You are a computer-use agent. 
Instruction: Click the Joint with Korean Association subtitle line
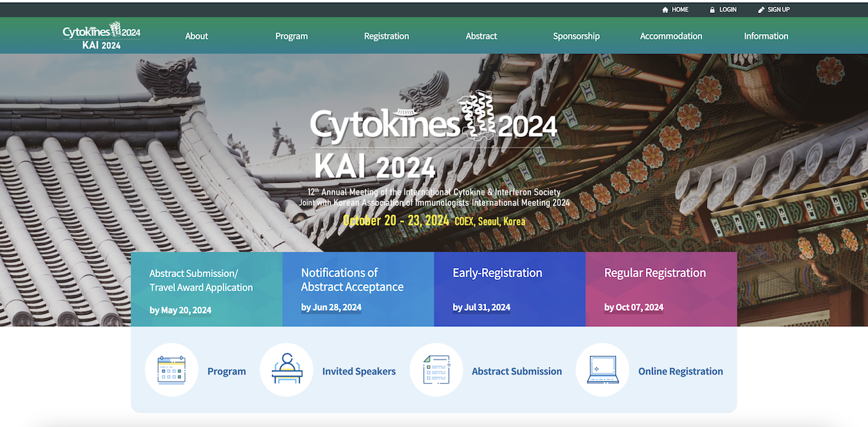point(434,203)
